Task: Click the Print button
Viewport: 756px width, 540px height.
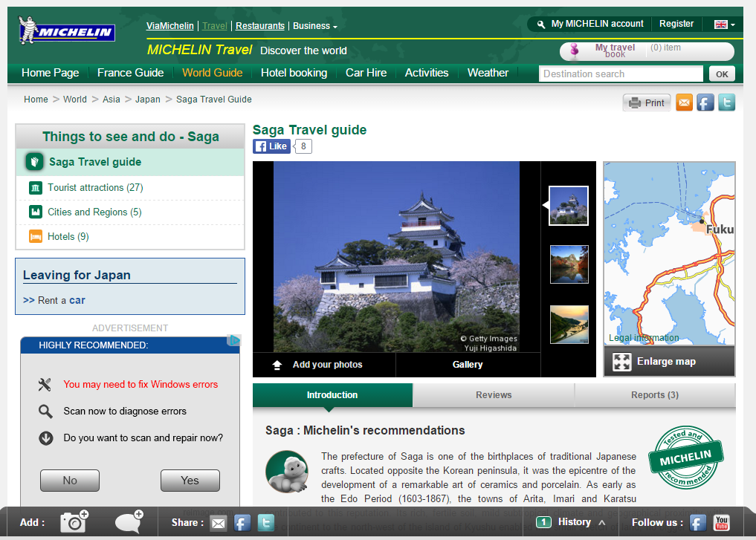Action: click(647, 103)
